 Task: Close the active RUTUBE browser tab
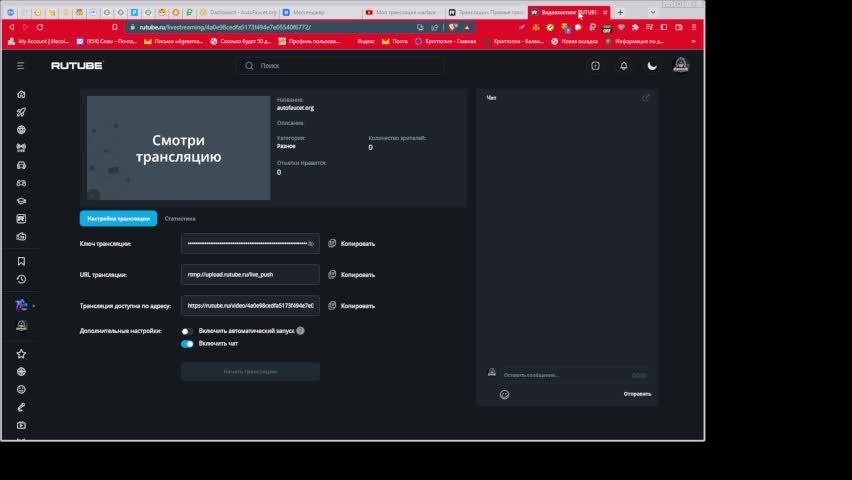pos(605,12)
